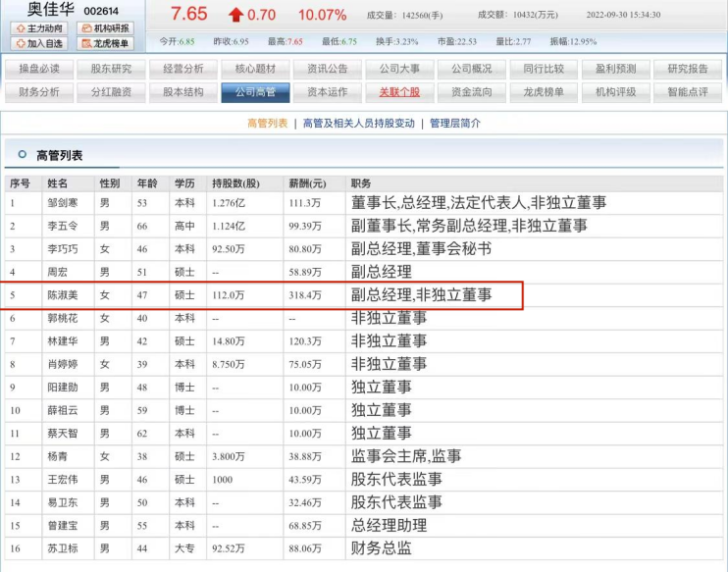This screenshot has width=728, height=572.
Task: Open the 管理层简介 link
Action: 455,124
